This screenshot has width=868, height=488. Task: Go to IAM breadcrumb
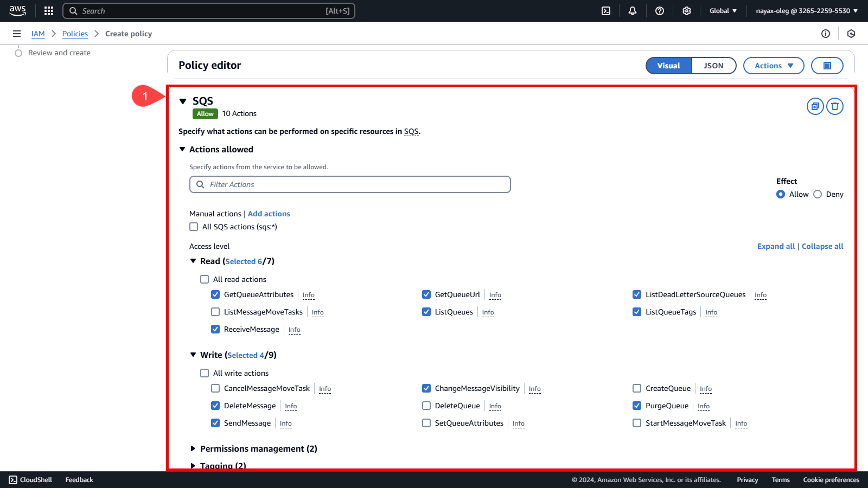pos(38,34)
